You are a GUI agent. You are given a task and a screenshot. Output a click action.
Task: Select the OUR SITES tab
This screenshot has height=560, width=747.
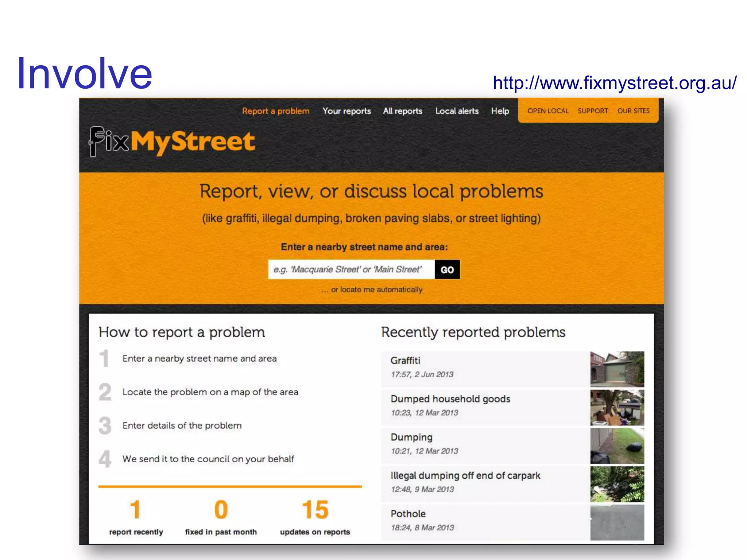pos(634,111)
